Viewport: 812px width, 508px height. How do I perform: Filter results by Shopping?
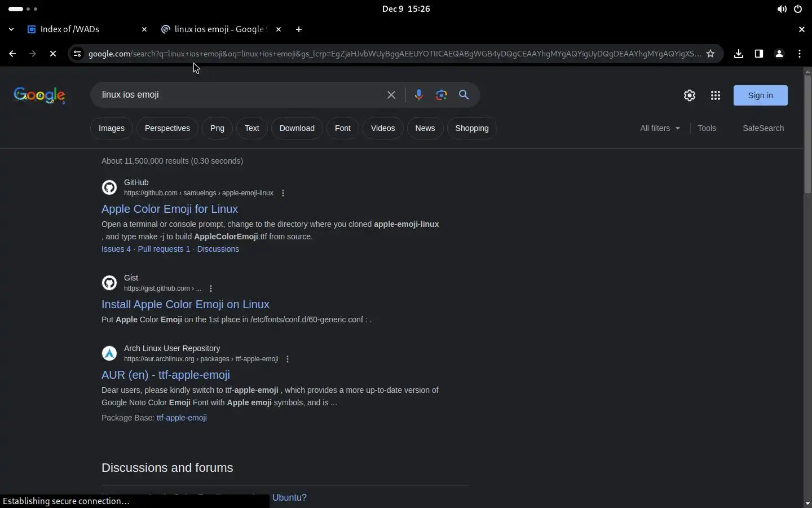tap(472, 128)
